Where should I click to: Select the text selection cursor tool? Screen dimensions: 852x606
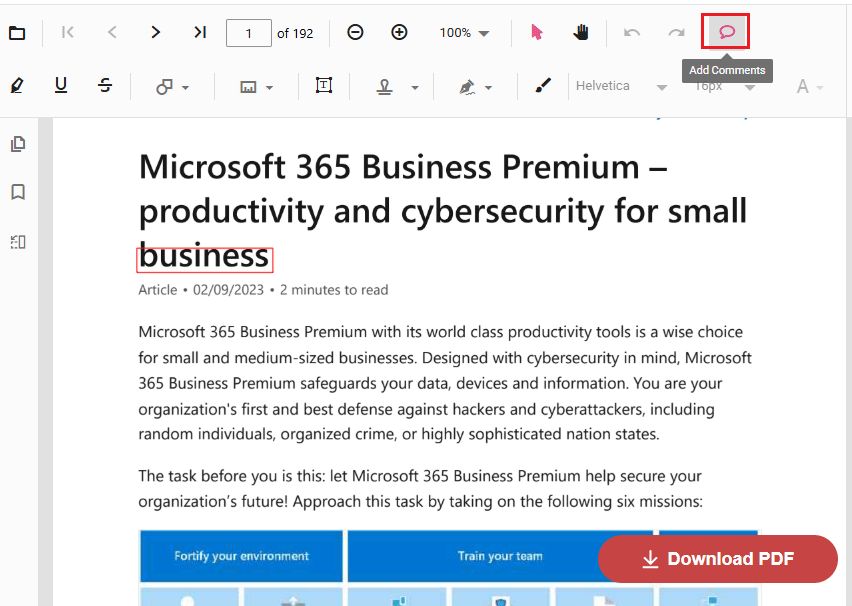(x=537, y=33)
